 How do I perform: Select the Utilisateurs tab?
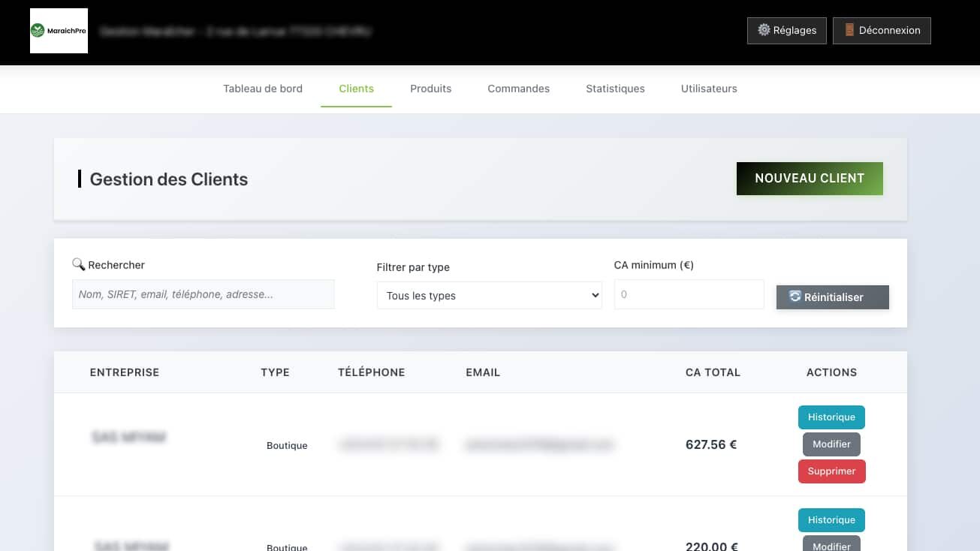pos(709,89)
